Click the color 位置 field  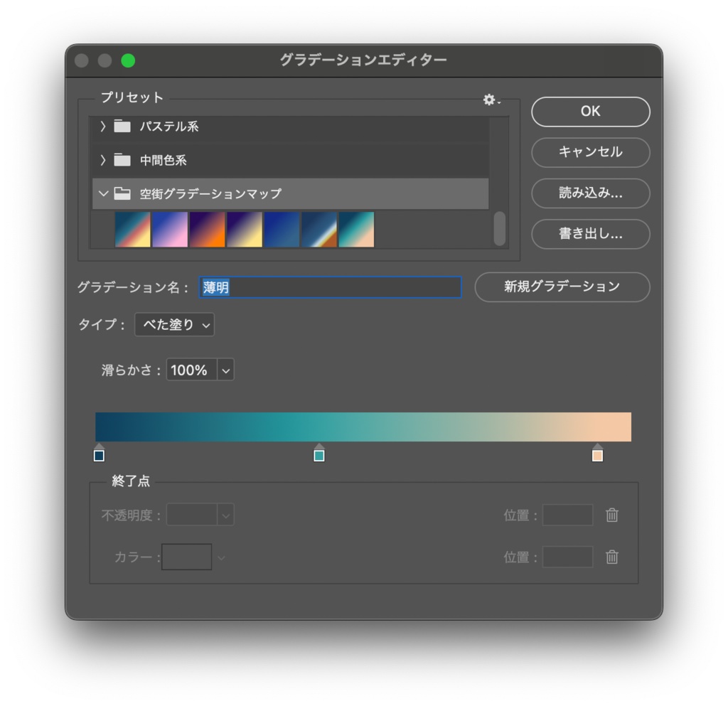568,557
